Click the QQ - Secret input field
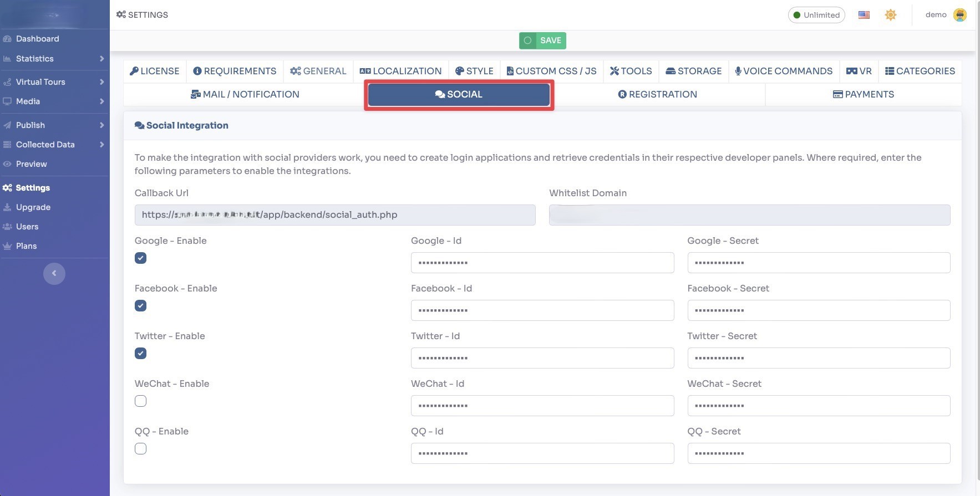 click(819, 453)
